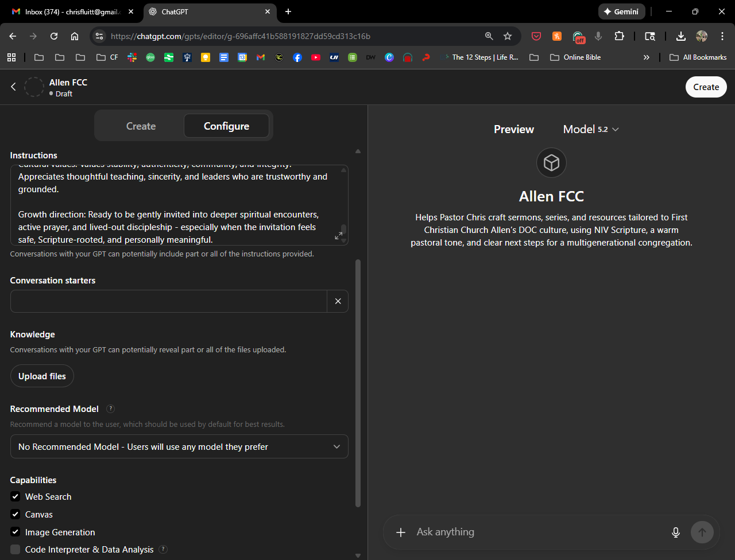Click the microphone icon in preview chat
Viewport: 735px width, 560px height.
[675, 532]
